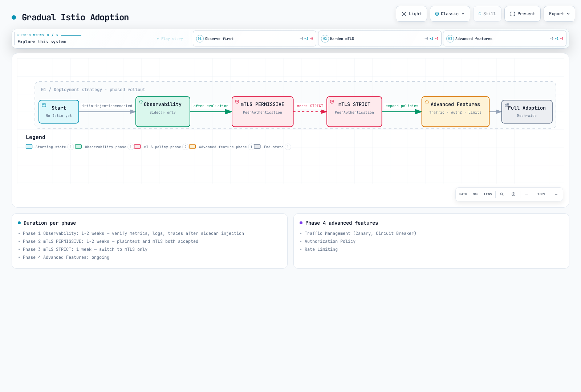Click the 100% zoom level value
This screenshot has height=392, width=581.
[541, 194]
